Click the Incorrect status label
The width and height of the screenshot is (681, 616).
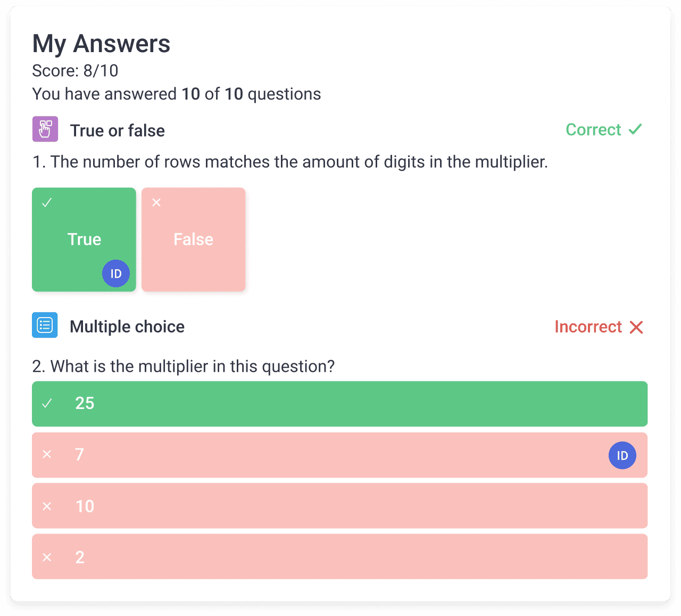(588, 327)
